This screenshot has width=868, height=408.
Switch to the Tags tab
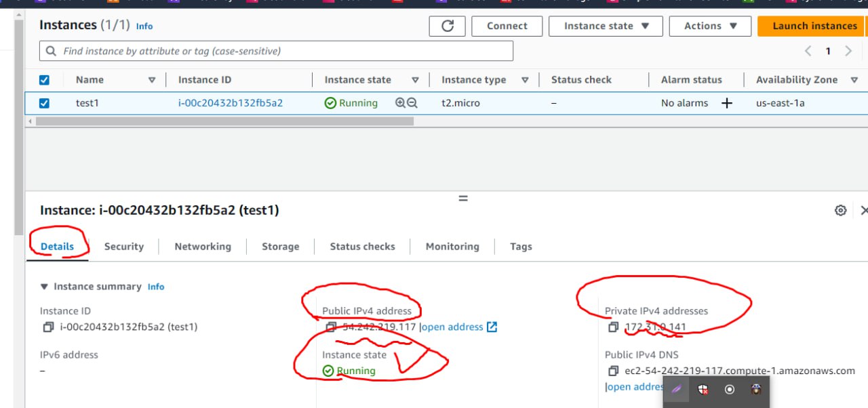tap(521, 247)
